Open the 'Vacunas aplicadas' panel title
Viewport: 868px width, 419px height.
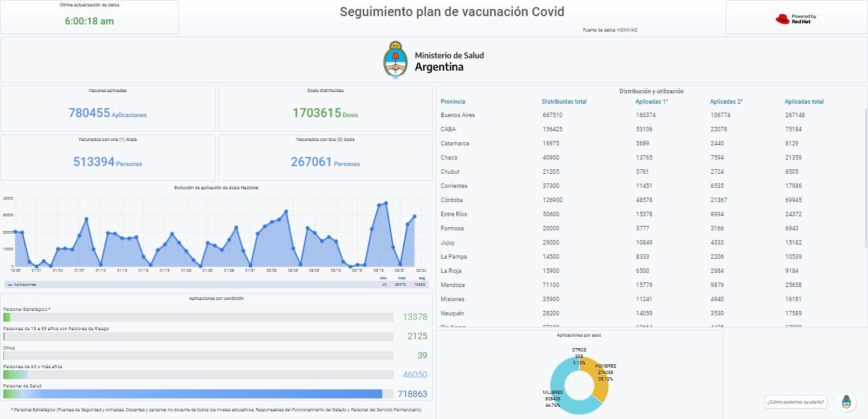107,91
